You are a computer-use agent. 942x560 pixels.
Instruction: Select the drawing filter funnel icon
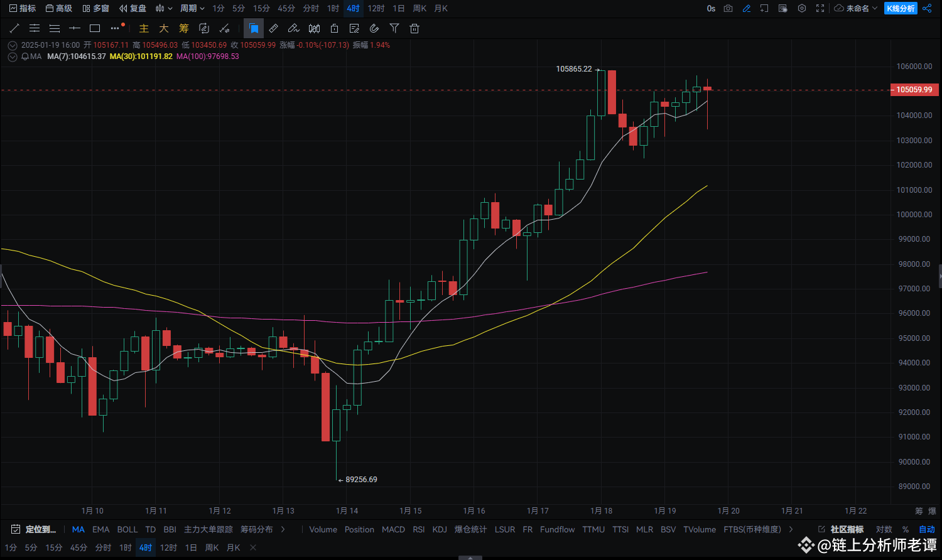394,28
